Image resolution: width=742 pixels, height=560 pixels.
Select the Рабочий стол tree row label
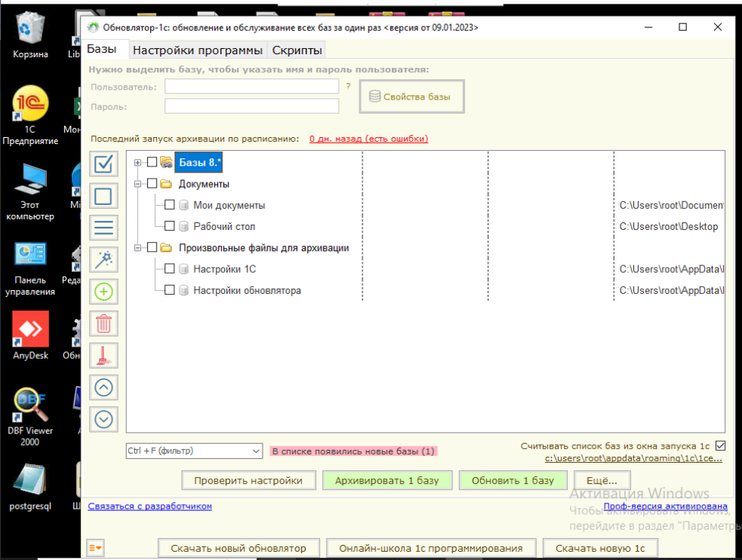pos(224,227)
